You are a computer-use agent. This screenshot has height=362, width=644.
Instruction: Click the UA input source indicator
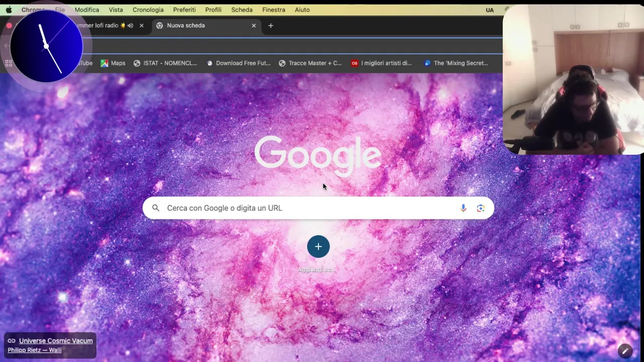click(x=490, y=10)
